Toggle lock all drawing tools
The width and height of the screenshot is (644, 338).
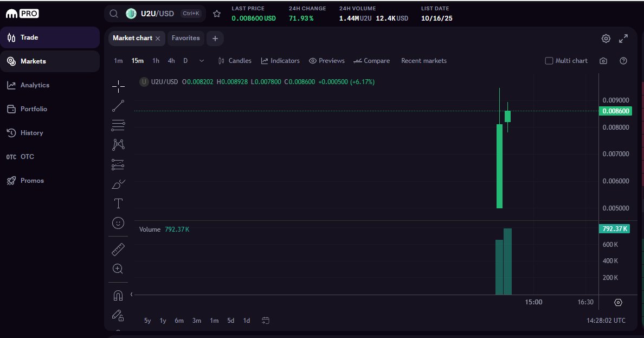click(x=118, y=315)
